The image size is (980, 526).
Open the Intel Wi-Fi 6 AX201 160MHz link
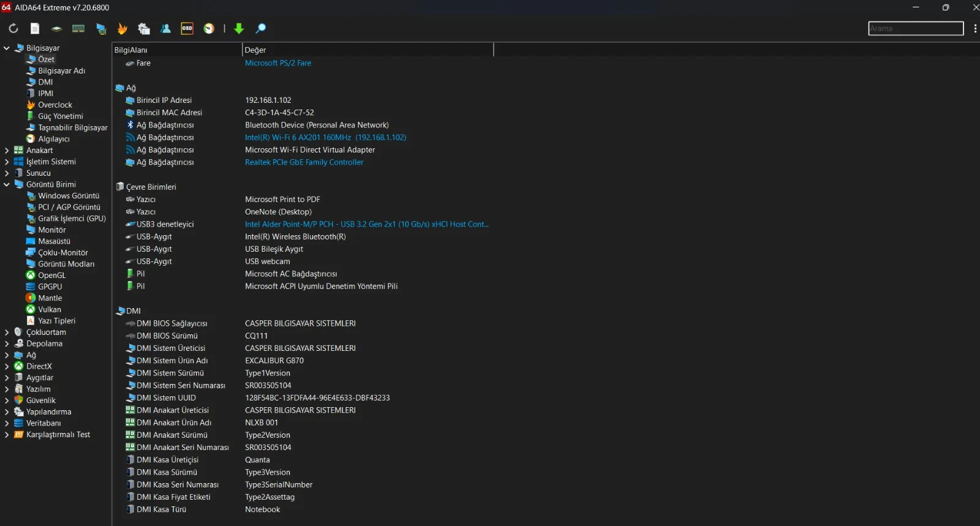pos(326,137)
